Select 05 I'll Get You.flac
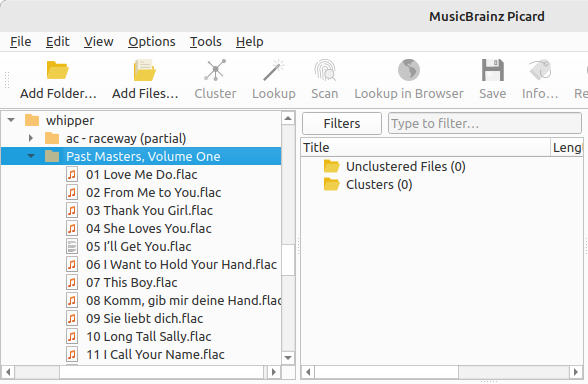Viewport: 588px width, 384px height. pos(139,246)
